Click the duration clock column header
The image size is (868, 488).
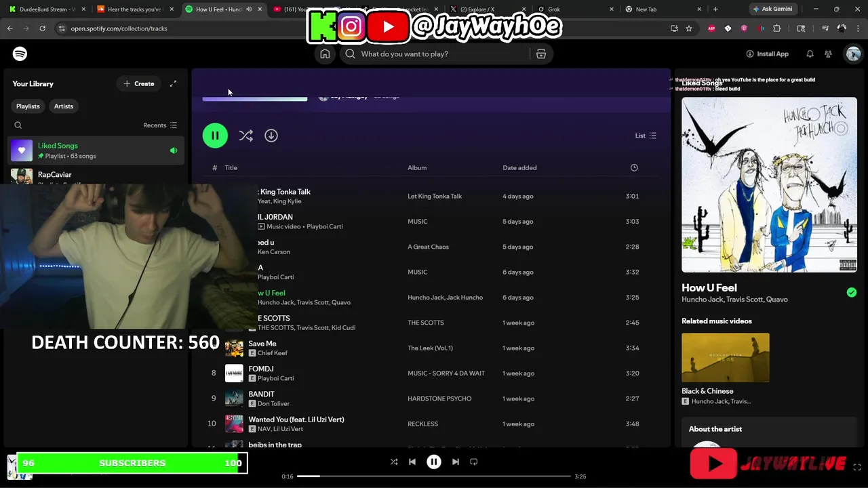coord(634,167)
